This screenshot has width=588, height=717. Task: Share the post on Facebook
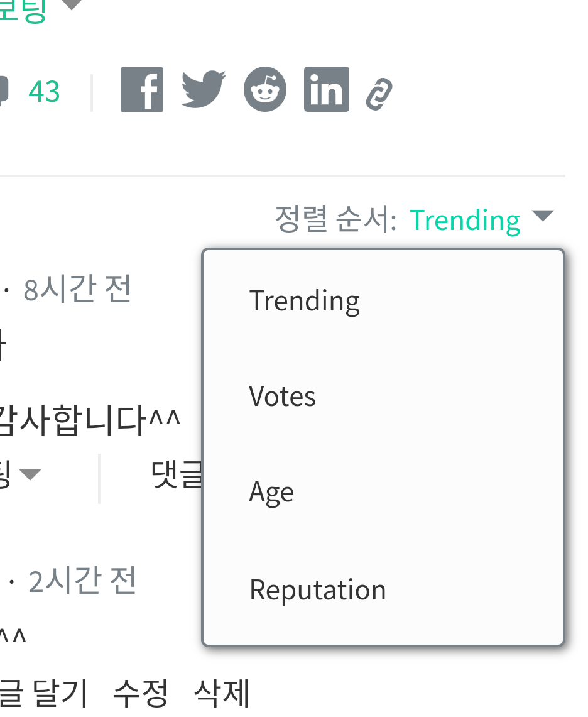142,90
